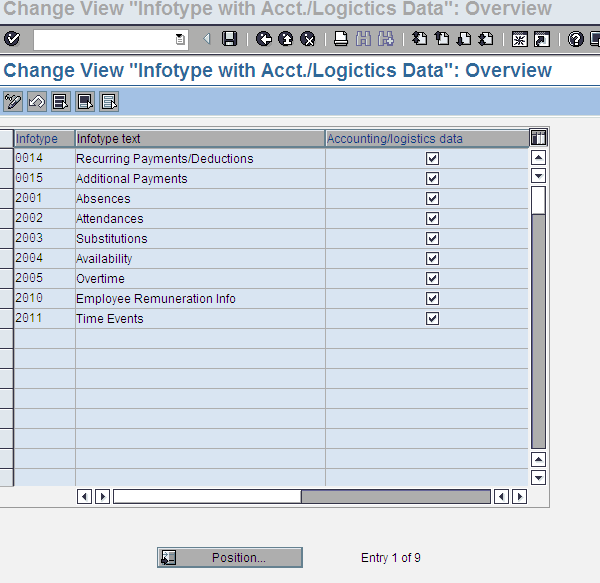Click the Infotype text column header
Viewport: 600px width, 583px height.
(200, 138)
